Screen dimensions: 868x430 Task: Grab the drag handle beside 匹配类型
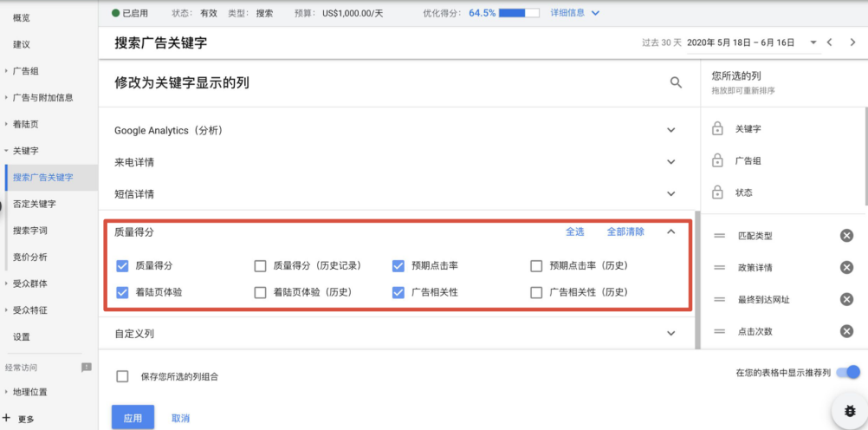click(x=719, y=236)
